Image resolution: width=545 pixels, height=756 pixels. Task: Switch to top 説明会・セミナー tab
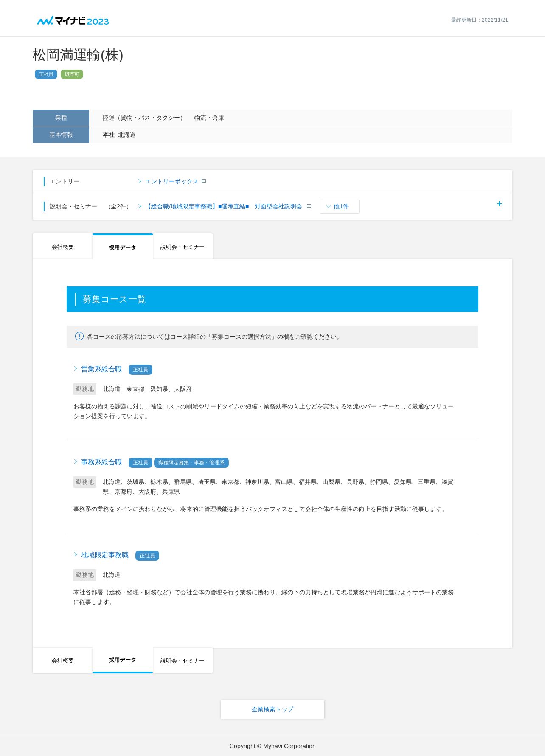click(183, 246)
